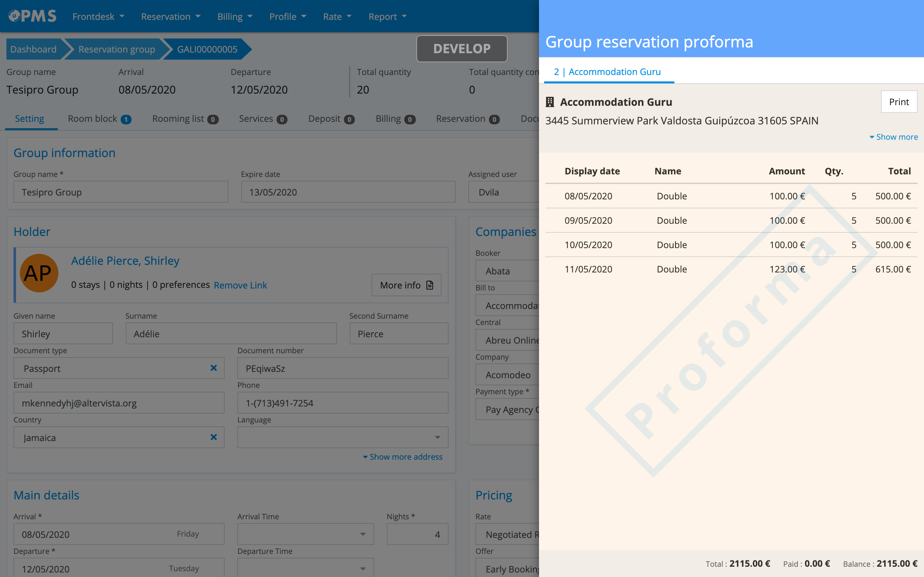Clear the Jamaica country with X icon
This screenshot has height=577, width=924.
(x=213, y=437)
